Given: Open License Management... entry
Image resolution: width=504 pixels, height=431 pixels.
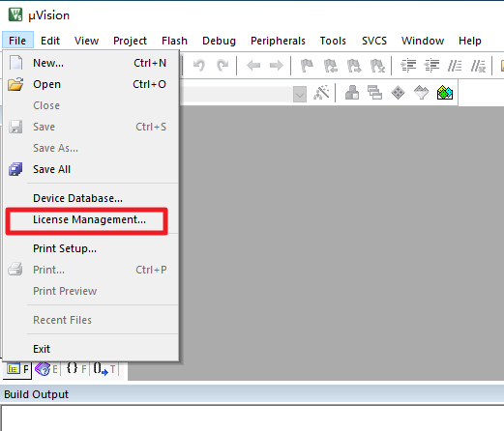Looking at the screenshot, I should click(x=91, y=219).
